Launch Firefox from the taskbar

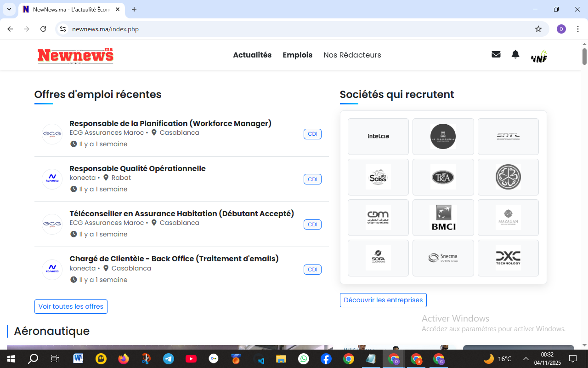(x=124, y=359)
